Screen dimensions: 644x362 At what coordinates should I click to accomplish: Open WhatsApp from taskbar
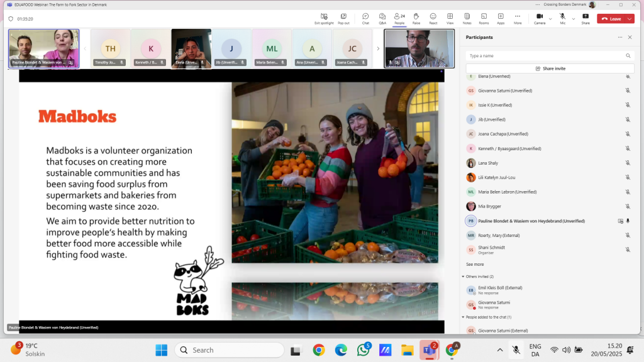pos(363,350)
